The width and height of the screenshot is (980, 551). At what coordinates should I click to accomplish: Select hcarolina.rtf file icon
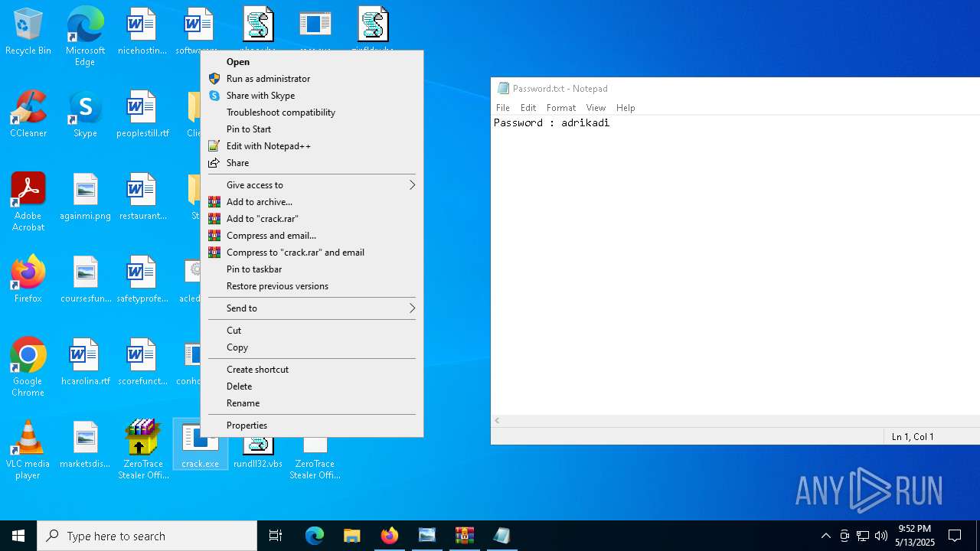click(85, 363)
